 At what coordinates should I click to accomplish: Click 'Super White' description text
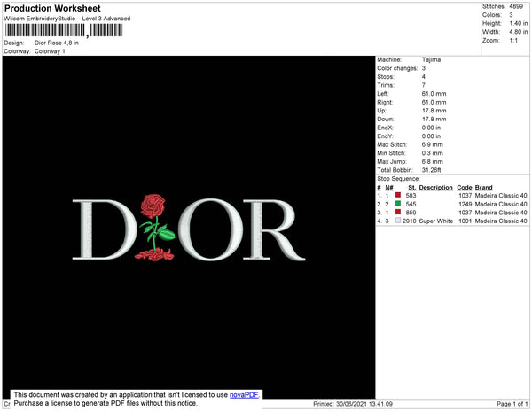436,221
